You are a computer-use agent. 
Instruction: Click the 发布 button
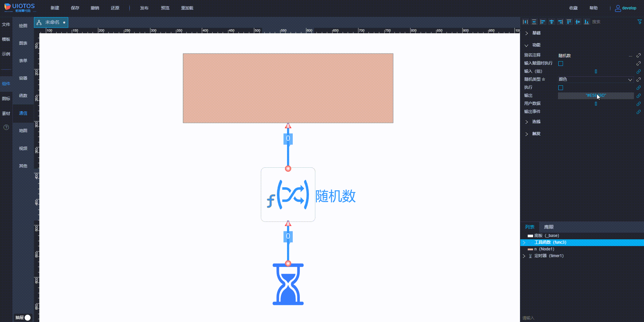144,8
